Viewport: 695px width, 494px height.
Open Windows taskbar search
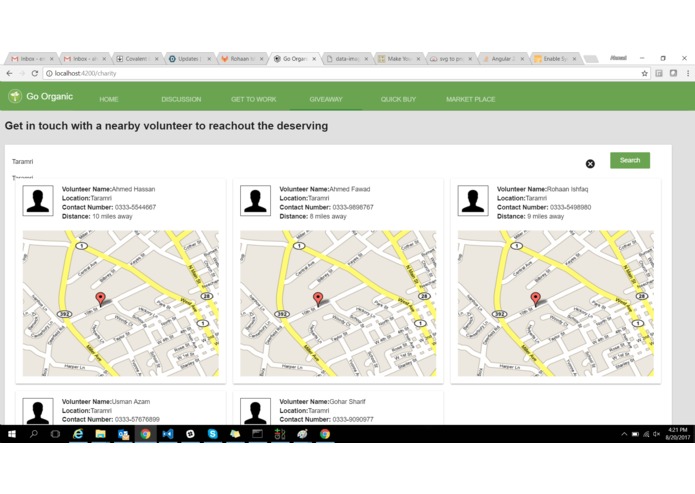(34, 434)
